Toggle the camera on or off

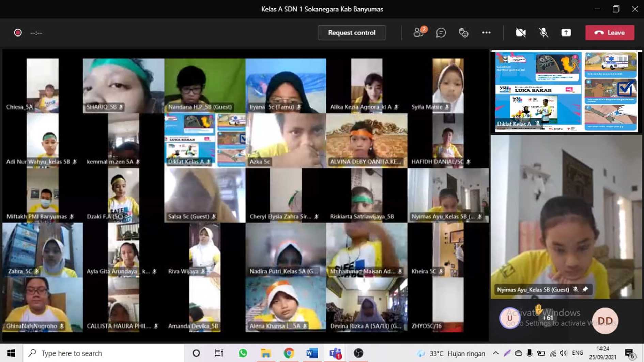(521, 33)
